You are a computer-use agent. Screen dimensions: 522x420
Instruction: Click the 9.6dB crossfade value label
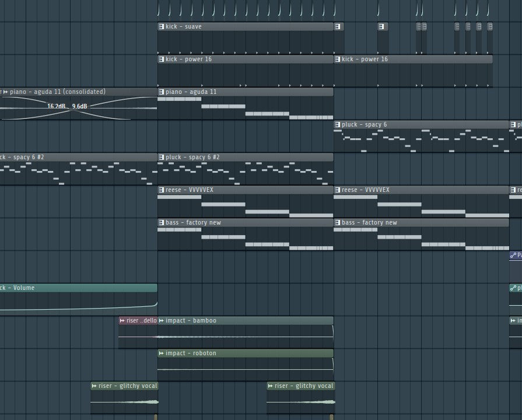point(80,106)
